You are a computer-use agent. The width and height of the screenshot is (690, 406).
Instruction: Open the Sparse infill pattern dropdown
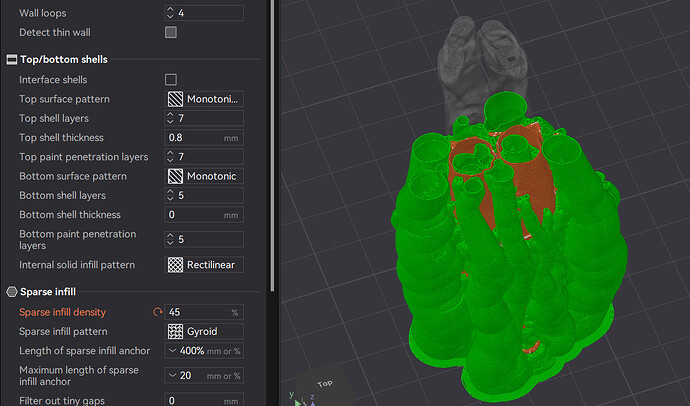204,331
